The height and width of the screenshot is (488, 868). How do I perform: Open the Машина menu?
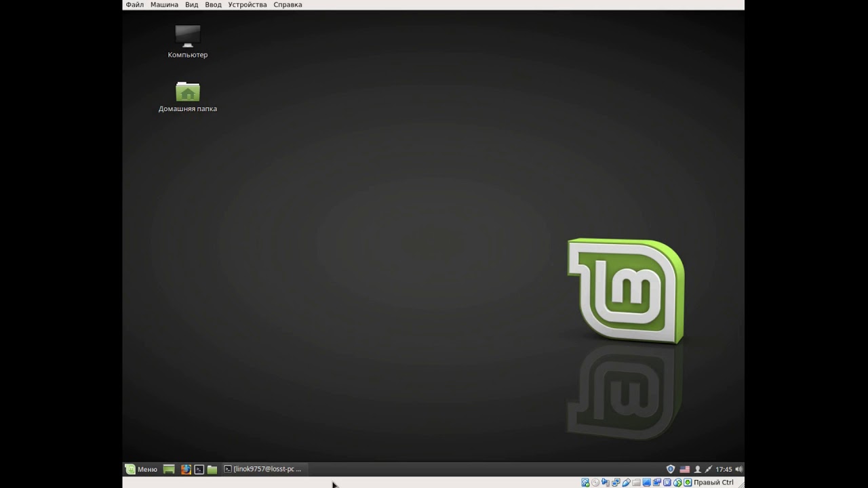click(x=164, y=5)
